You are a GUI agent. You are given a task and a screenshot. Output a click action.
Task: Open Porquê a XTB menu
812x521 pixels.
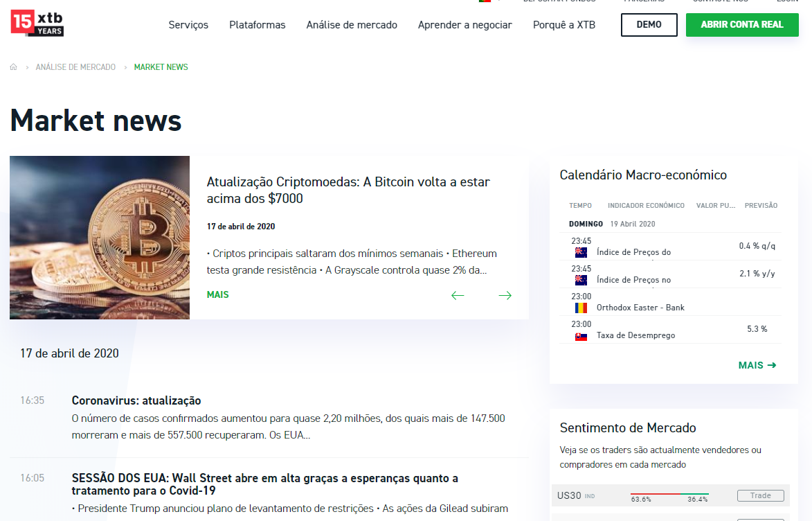pyautogui.click(x=564, y=25)
